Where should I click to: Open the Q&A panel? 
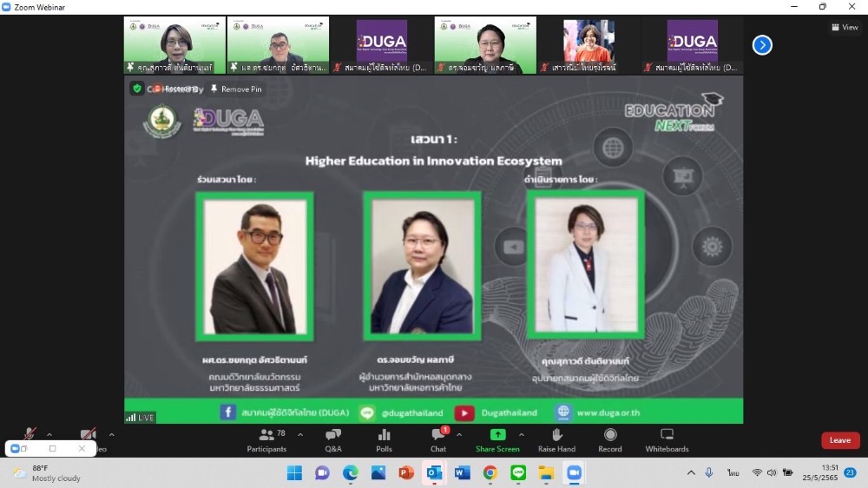[333, 439]
